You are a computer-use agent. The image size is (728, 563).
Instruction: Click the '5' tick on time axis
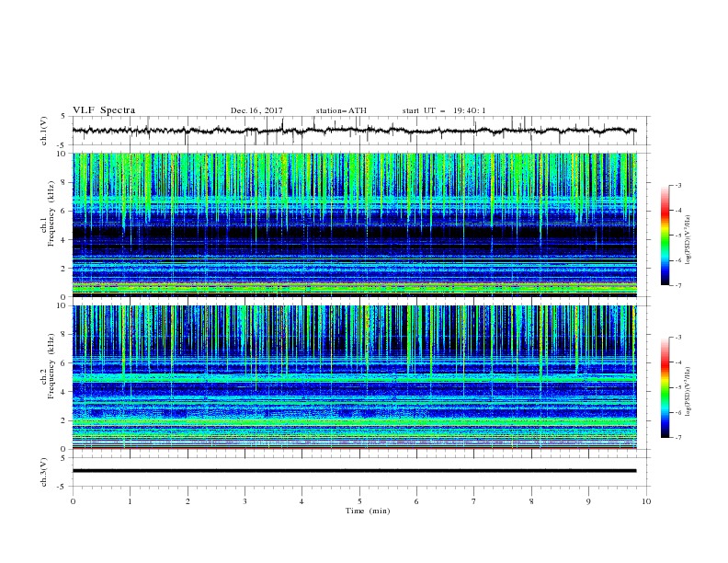pyautogui.click(x=359, y=501)
